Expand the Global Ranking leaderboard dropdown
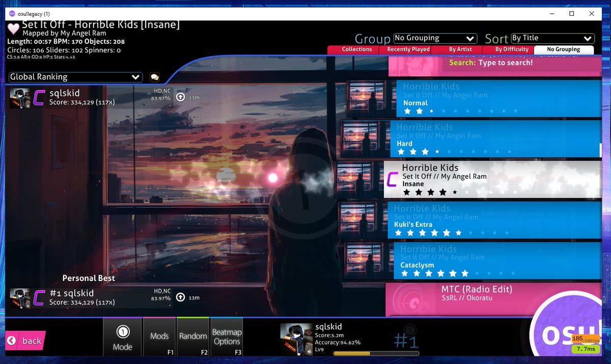 pyautogui.click(x=75, y=77)
